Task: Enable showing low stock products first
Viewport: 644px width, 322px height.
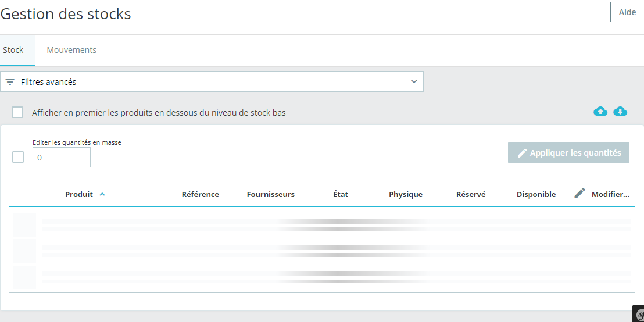Action: pos(17,112)
